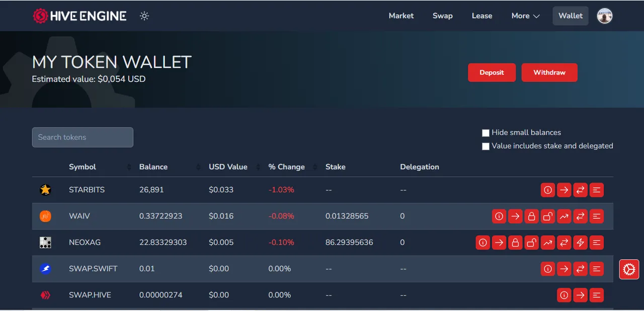The height and width of the screenshot is (311, 644).
Task: Expand the More dropdown menu
Action: click(526, 16)
